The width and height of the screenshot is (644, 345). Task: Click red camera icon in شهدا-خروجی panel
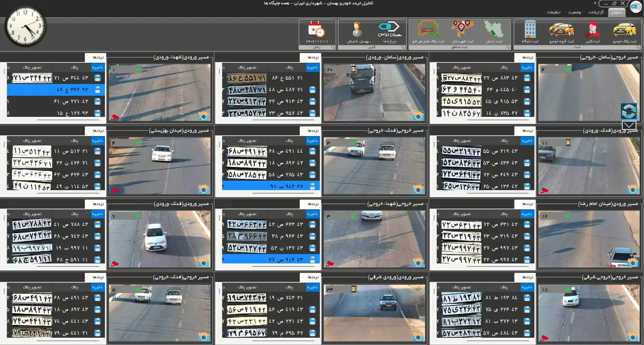point(330,263)
